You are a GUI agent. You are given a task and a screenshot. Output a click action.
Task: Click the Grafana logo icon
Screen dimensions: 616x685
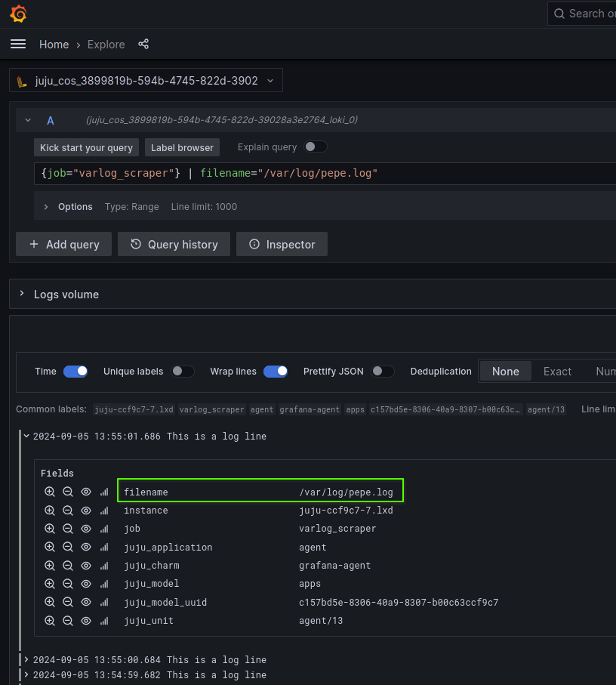(x=19, y=14)
